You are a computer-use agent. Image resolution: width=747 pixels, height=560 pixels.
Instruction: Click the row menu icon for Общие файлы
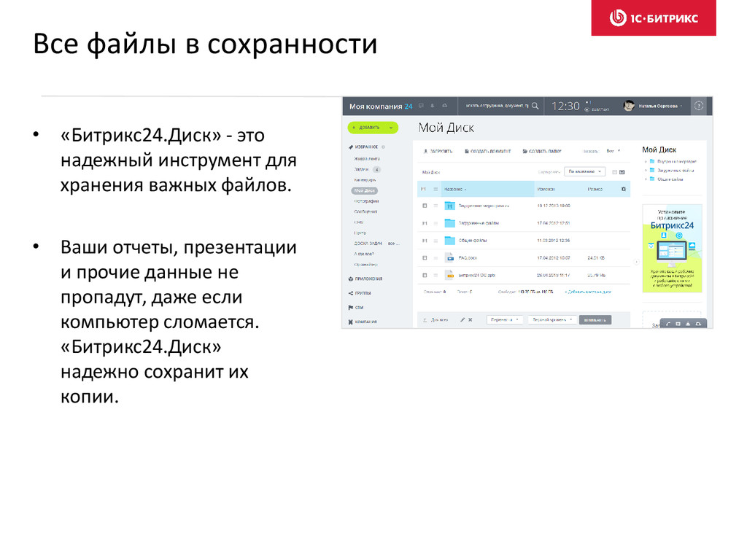(x=436, y=241)
